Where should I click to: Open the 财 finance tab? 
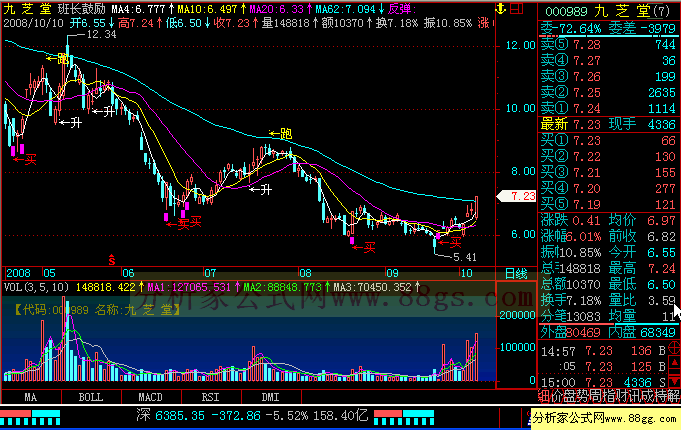tap(622, 396)
